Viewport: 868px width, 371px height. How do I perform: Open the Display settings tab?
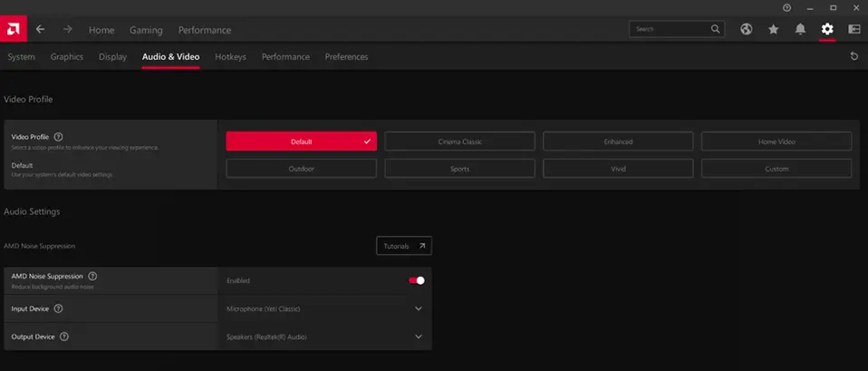coord(112,57)
